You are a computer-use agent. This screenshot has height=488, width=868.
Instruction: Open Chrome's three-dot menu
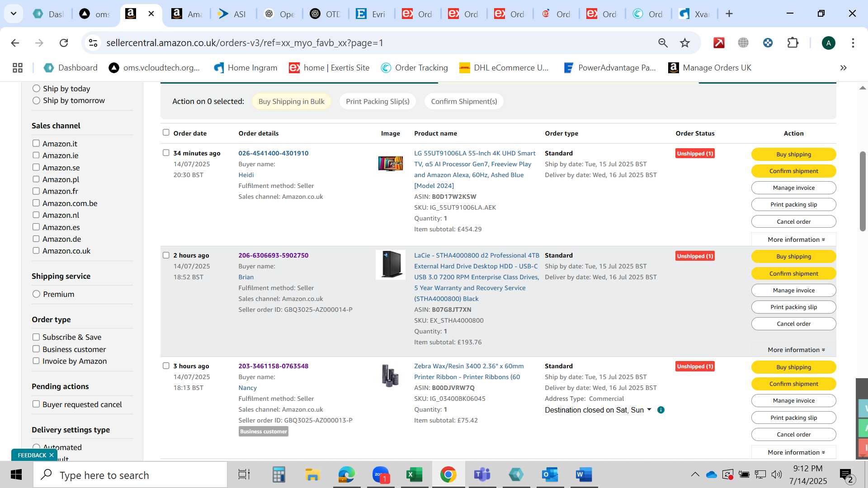(853, 43)
